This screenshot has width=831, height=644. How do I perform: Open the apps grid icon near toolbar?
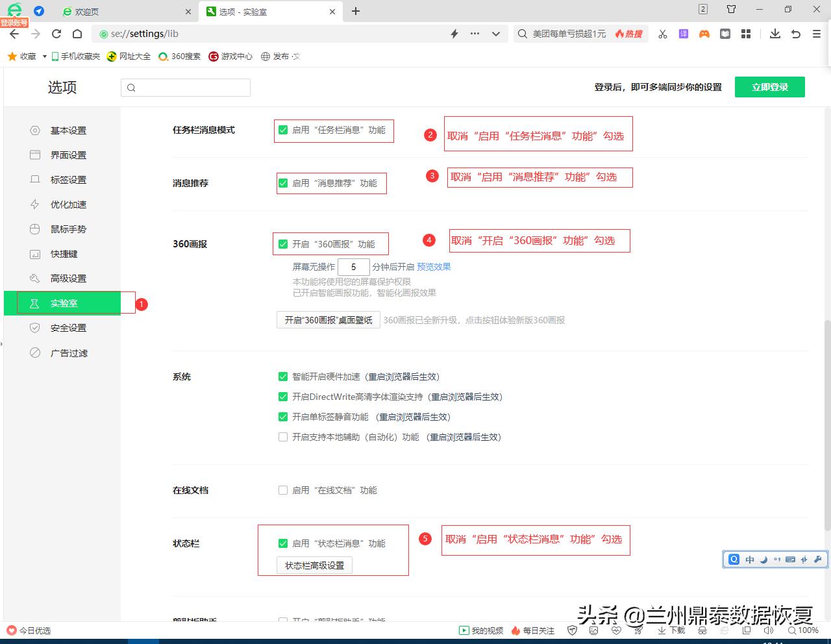click(745, 33)
